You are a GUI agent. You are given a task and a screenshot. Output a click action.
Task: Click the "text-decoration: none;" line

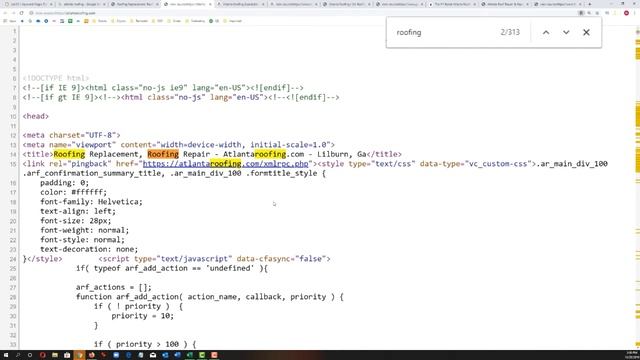pyautogui.click(x=89, y=249)
